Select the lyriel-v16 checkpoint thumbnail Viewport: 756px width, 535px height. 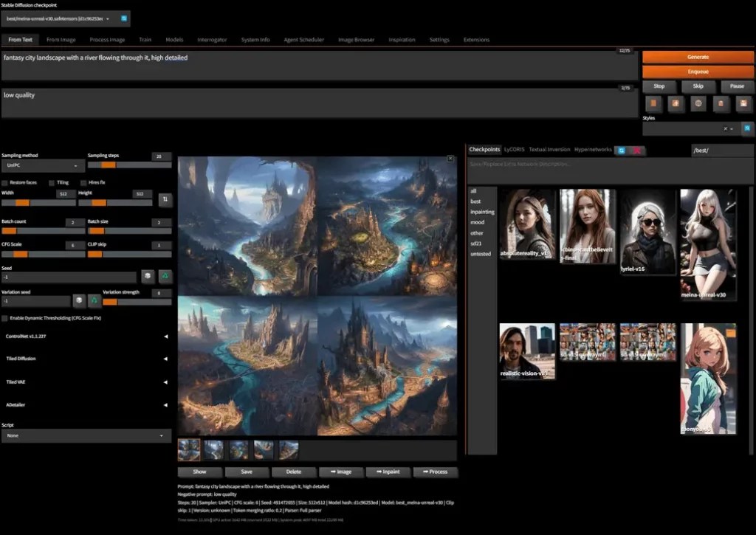pos(647,232)
